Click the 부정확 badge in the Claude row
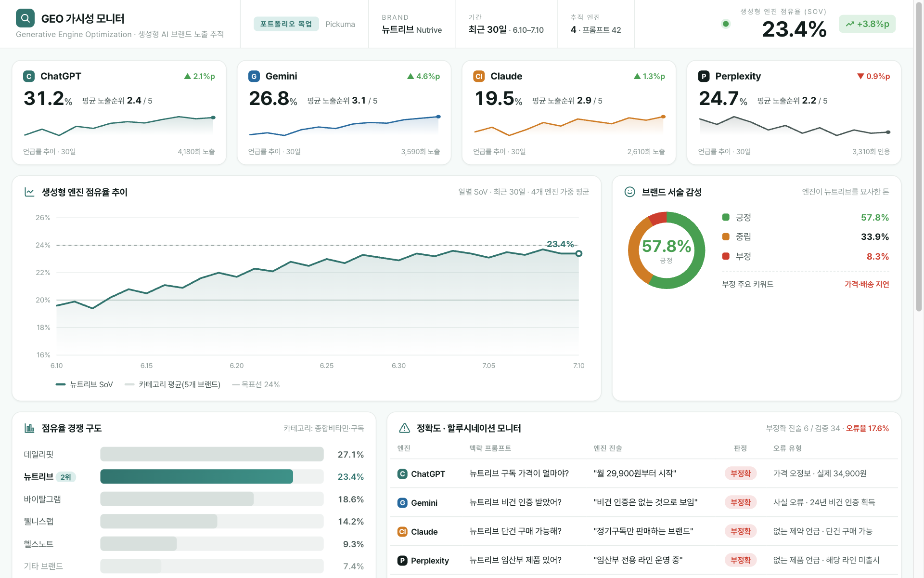 [741, 531]
